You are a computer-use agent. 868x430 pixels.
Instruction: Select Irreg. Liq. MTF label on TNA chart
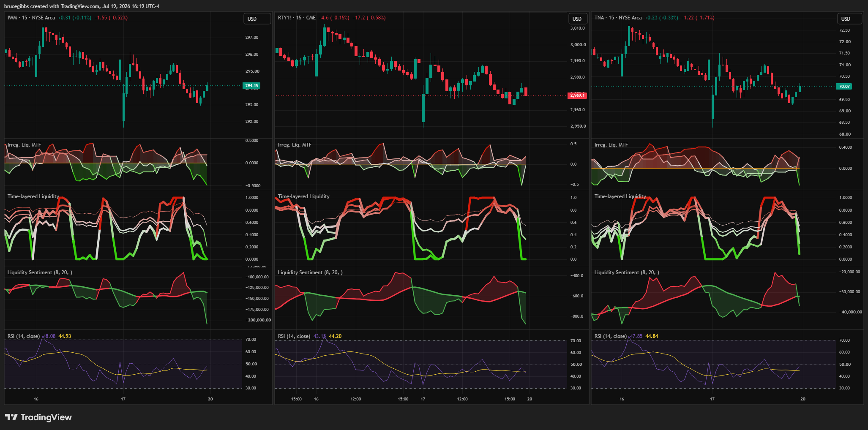611,145
